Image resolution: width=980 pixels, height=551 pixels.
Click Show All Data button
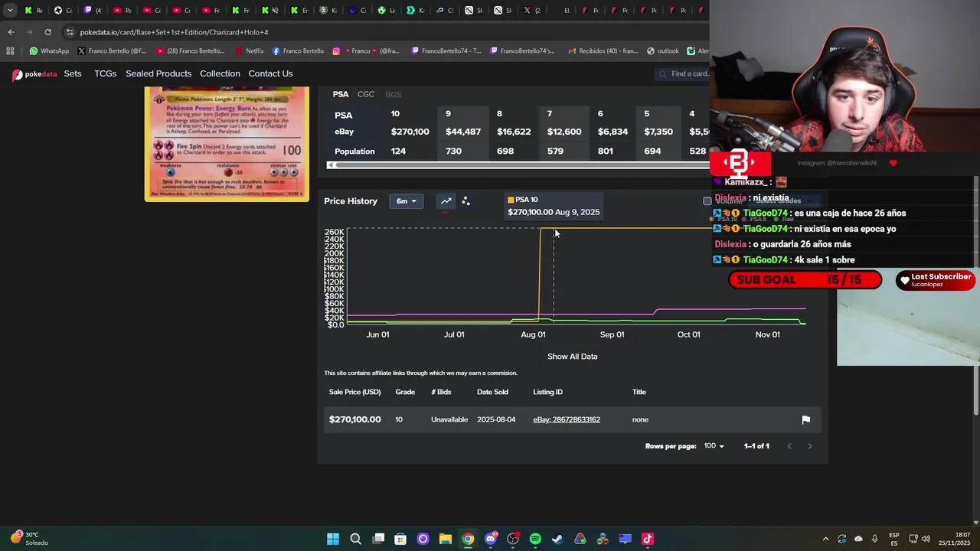(x=573, y=357)
